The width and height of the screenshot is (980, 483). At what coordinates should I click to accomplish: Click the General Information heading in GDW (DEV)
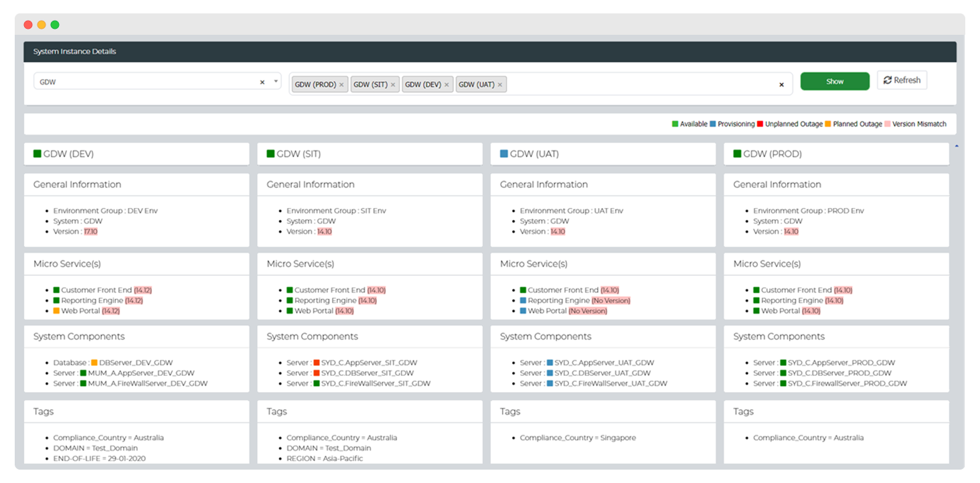click(x=77, y=185)
